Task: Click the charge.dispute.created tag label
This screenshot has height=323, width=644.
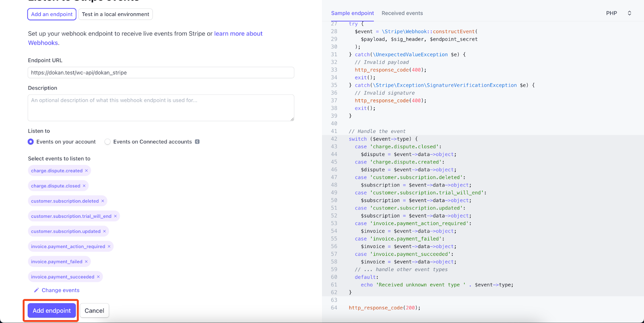Action: click(57, 171)
